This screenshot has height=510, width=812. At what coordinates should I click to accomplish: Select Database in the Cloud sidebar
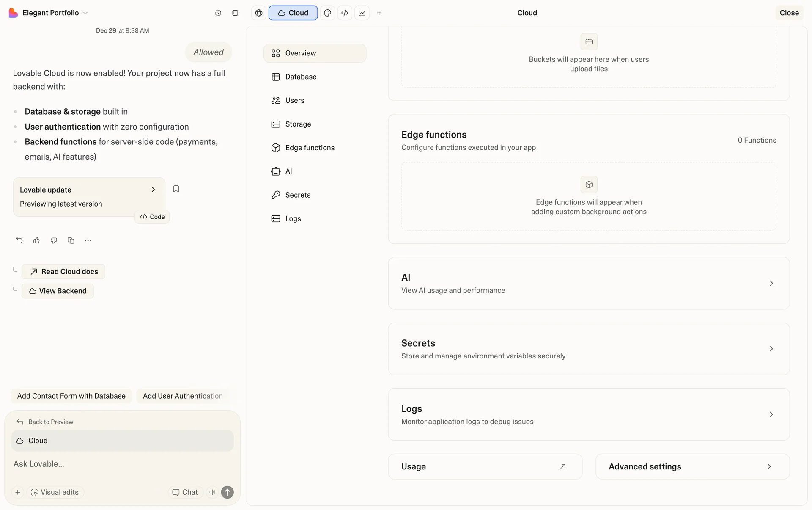pos(301,77)
